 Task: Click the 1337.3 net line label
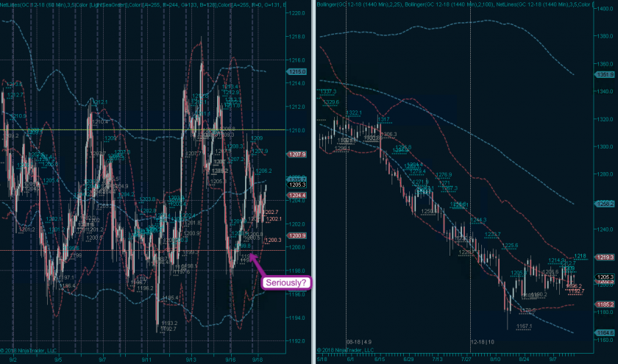tap(328, 92)
